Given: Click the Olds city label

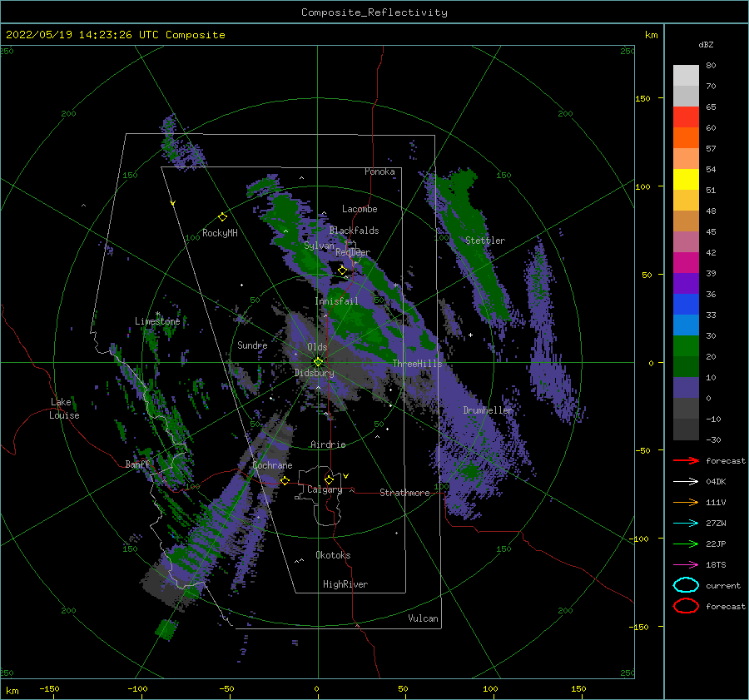Looking at the screenshot, I should pos(317,347).
